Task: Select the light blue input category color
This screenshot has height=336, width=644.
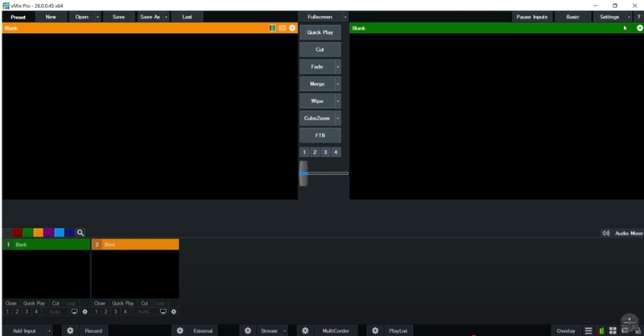Action: click(x=59, y=233)
